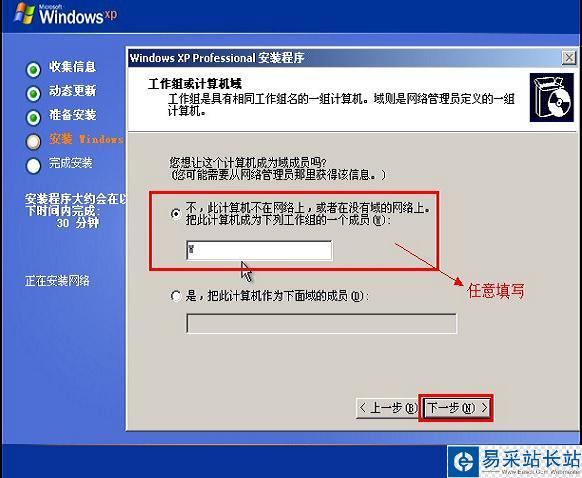Click the disabled domain name field
The width and height of the screenshot is (582, 478).
pos(321,324)
